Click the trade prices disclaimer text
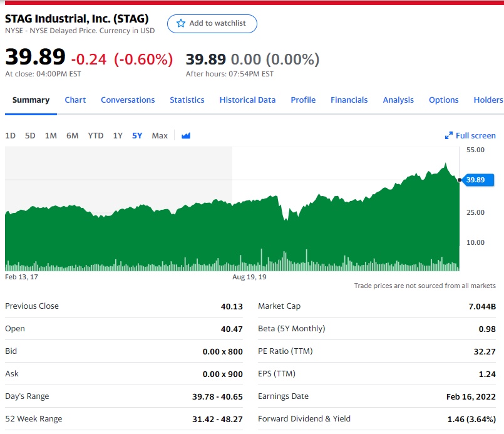 [x=425, y=286]
